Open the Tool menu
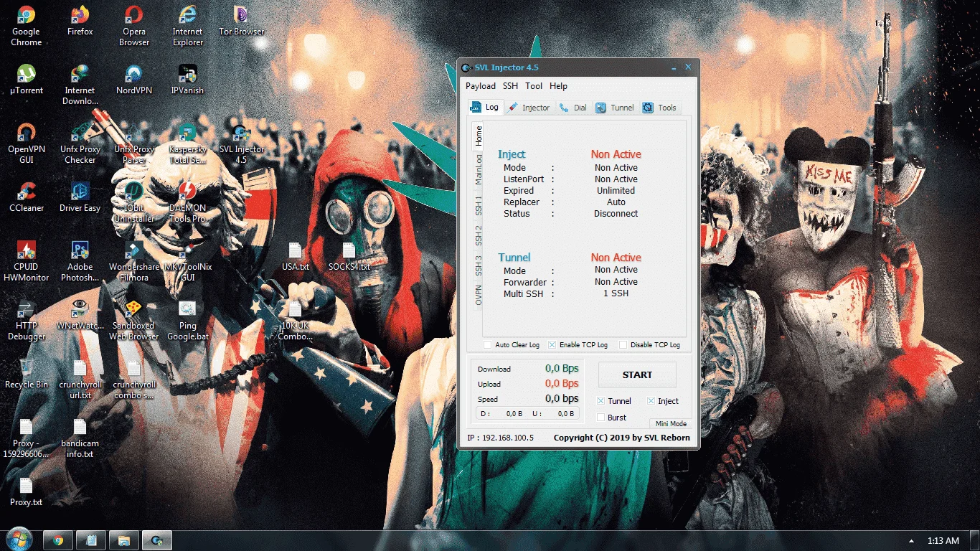 [x=534, y=86]
